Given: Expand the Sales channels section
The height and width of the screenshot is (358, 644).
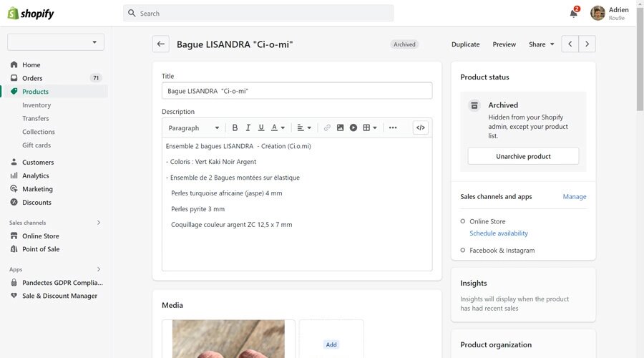Looking at the screenshot, I should coord(99,223).
